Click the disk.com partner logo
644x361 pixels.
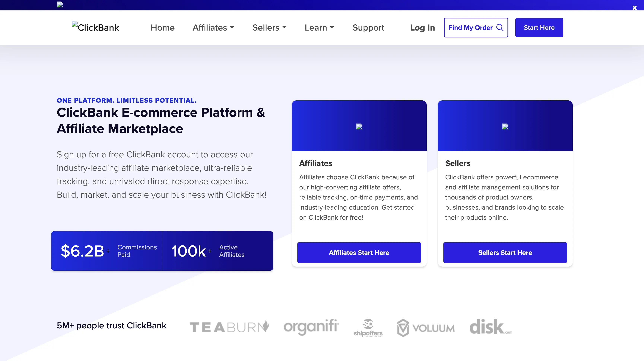[491, 327]
